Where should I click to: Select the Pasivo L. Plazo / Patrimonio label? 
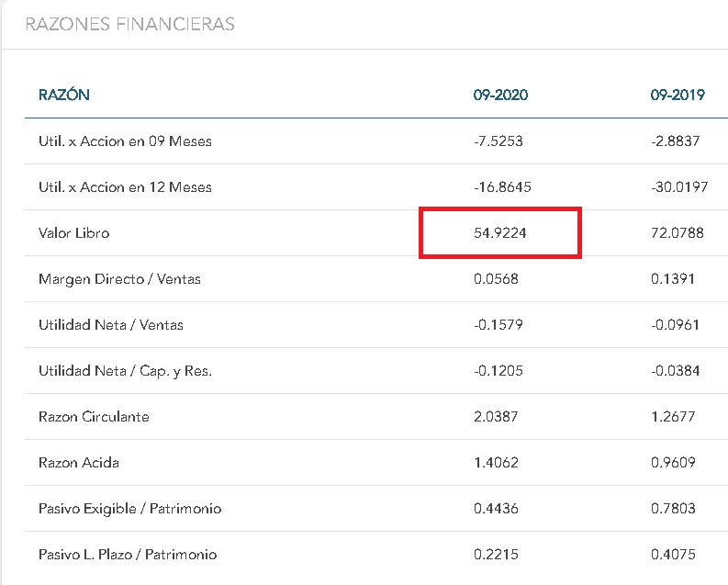pyautogui.click(x=128, y=555)
